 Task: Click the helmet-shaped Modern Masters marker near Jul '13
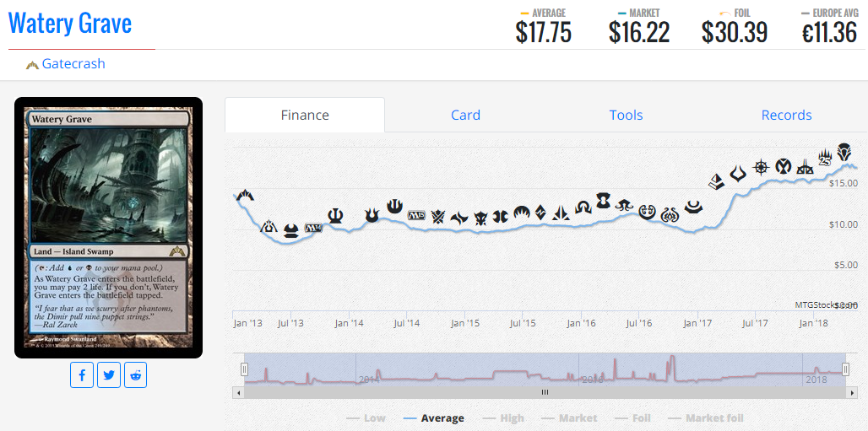[x=290, y=231]
